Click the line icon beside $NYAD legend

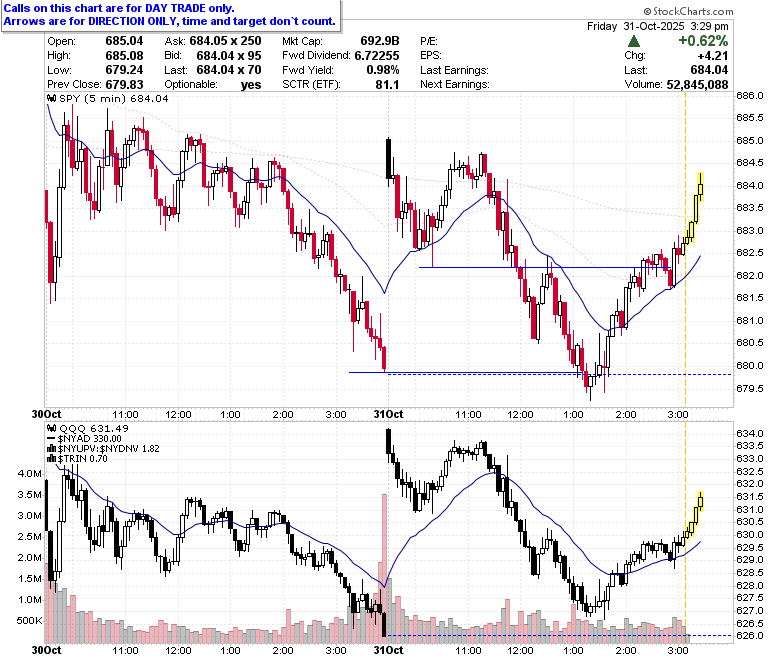tap(51, 439)
